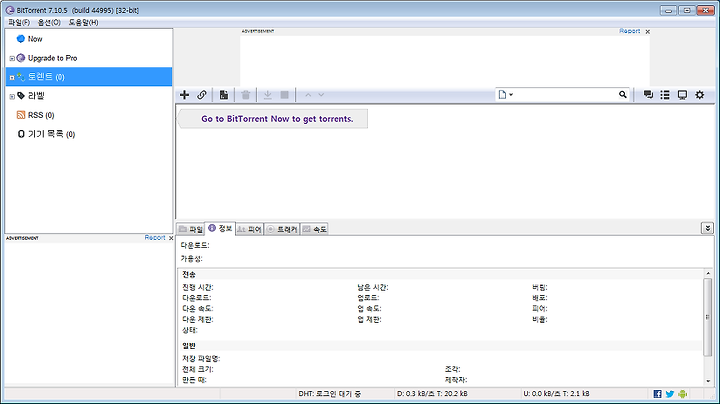Click the Add Torrent plus icon
720x404 pixels.
[x=184, y=95]
